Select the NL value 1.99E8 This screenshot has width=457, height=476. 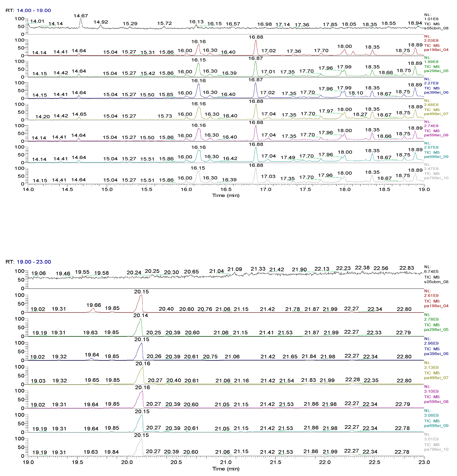tap(431, 62)
